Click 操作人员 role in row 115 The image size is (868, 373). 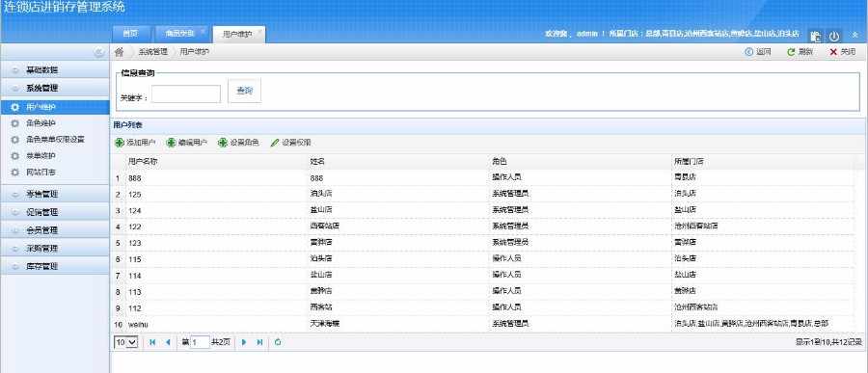[506, 258]
